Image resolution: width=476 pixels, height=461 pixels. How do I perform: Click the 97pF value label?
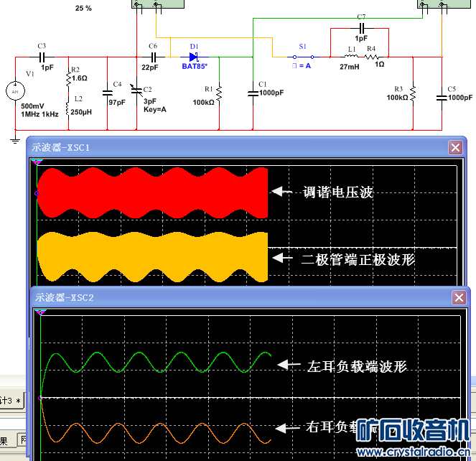[x=117, y=103]
